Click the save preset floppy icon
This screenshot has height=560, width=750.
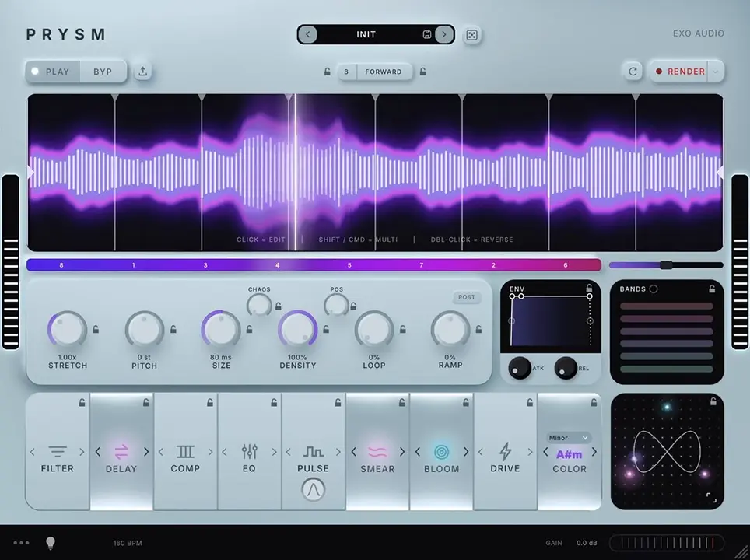[427, 34]
